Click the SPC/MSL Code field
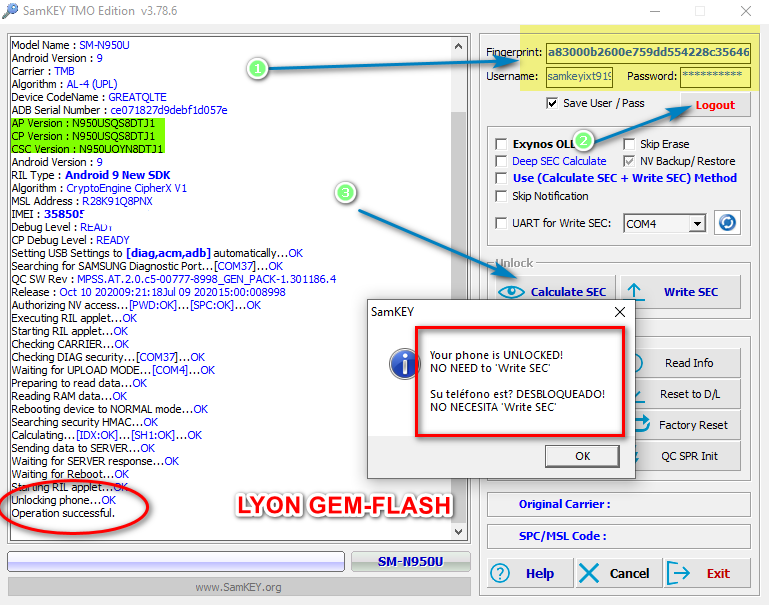 (x=618, y=536)
